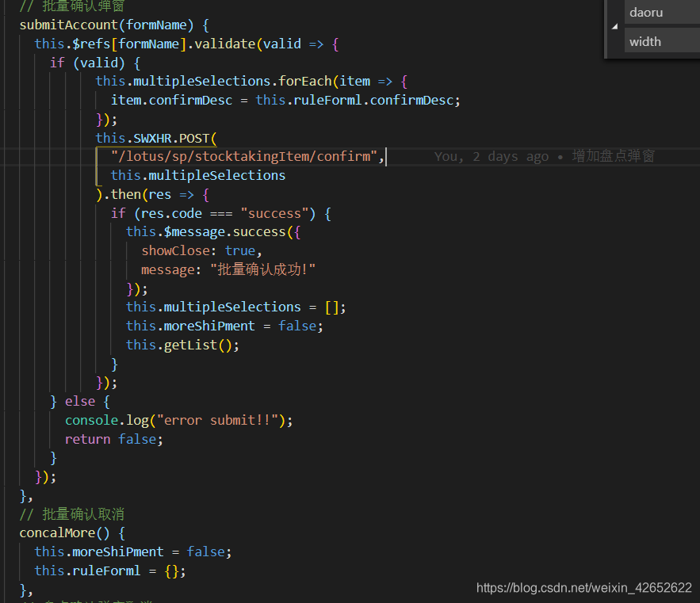Click the return false; statement
The height and width of the screenshot is (603, 700).
coord(114,439)
